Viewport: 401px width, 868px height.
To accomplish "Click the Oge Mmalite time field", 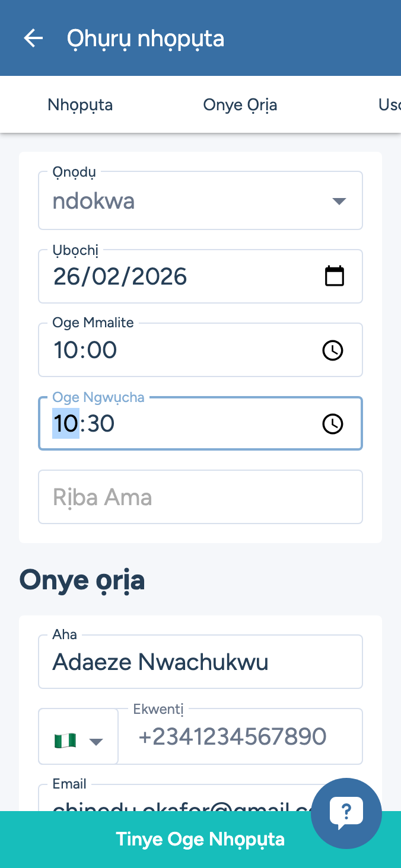I will click(x=178, y=350).
